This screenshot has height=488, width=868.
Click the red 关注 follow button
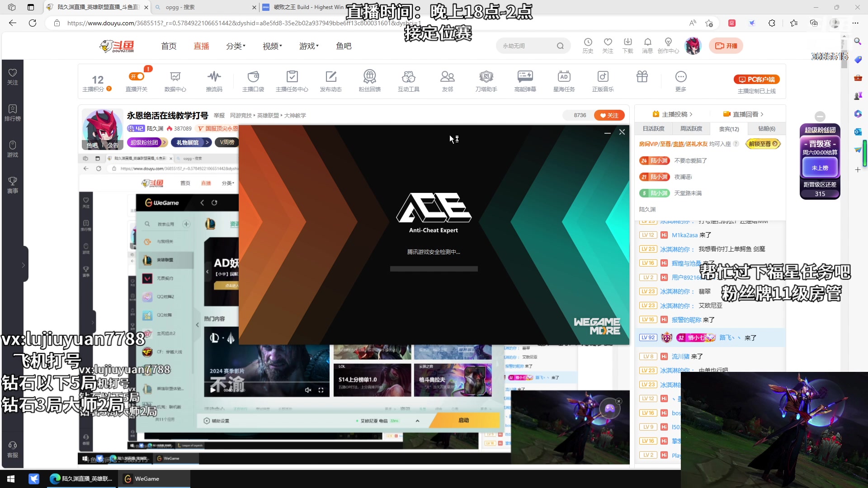[x=609, y=115]
